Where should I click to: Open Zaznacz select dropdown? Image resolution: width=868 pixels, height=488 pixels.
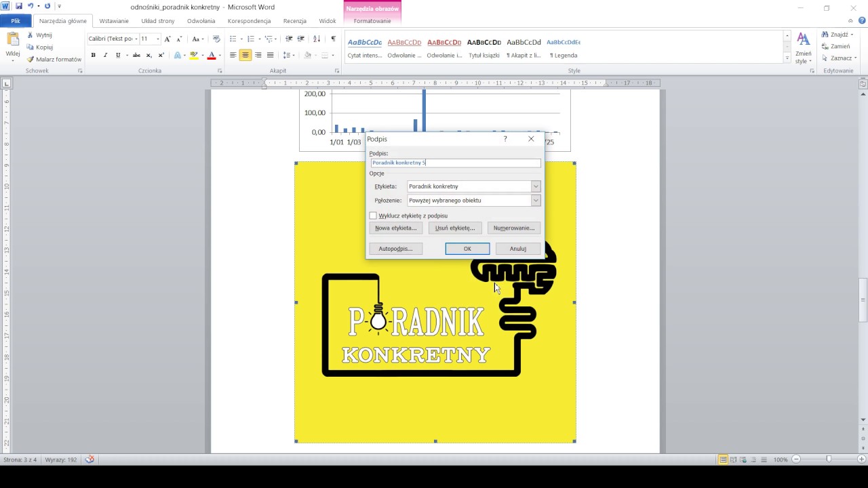839,58
